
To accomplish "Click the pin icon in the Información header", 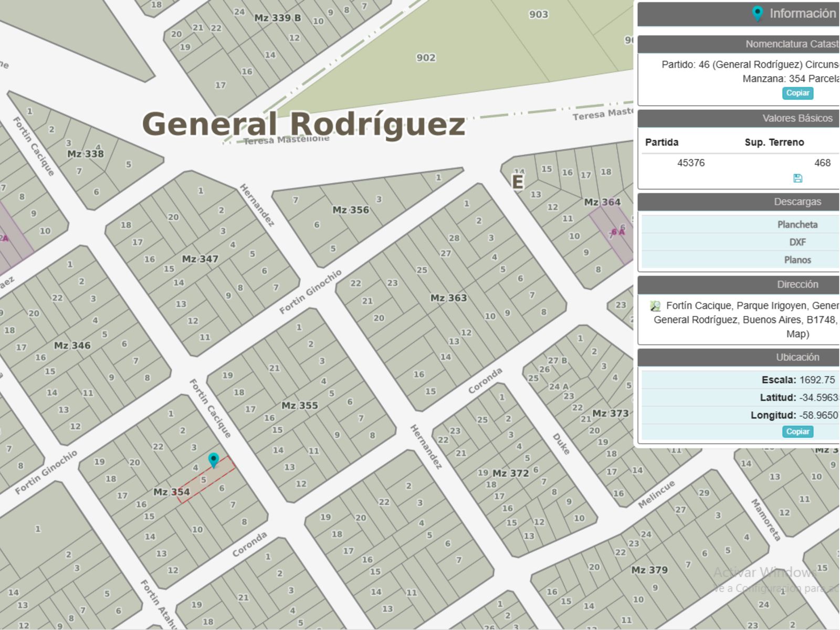I will coord(757,14).
